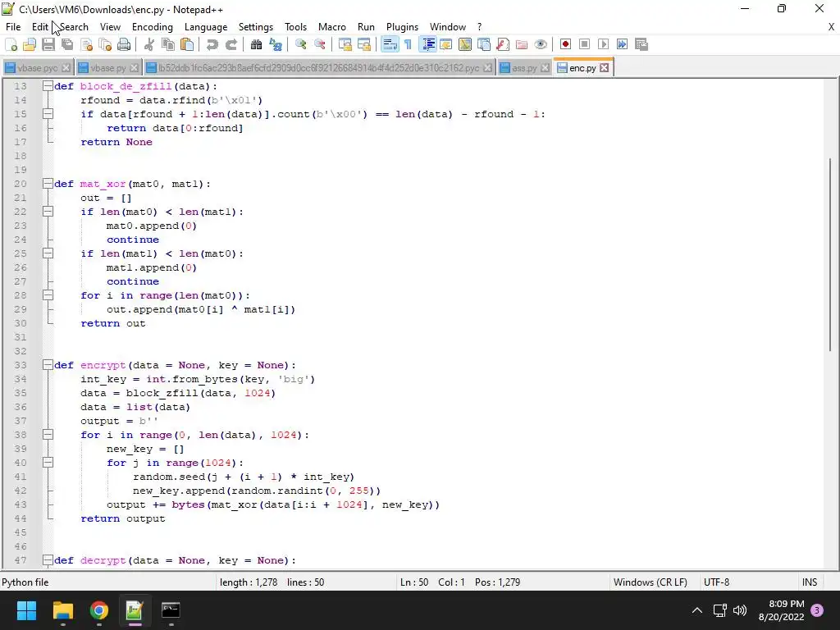
Task: Collapse the line 40 for j loop fold
Action: point(48,462)
